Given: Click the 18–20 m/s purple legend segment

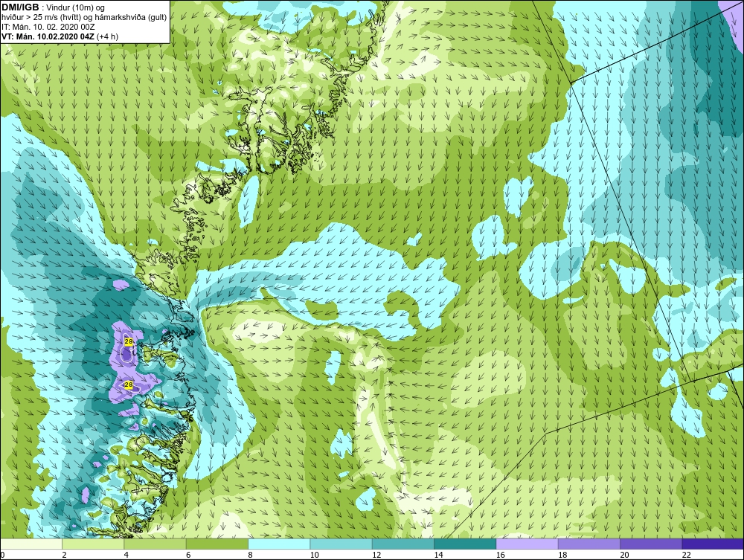Looking at the screenshot, I should tap(589, 544).
